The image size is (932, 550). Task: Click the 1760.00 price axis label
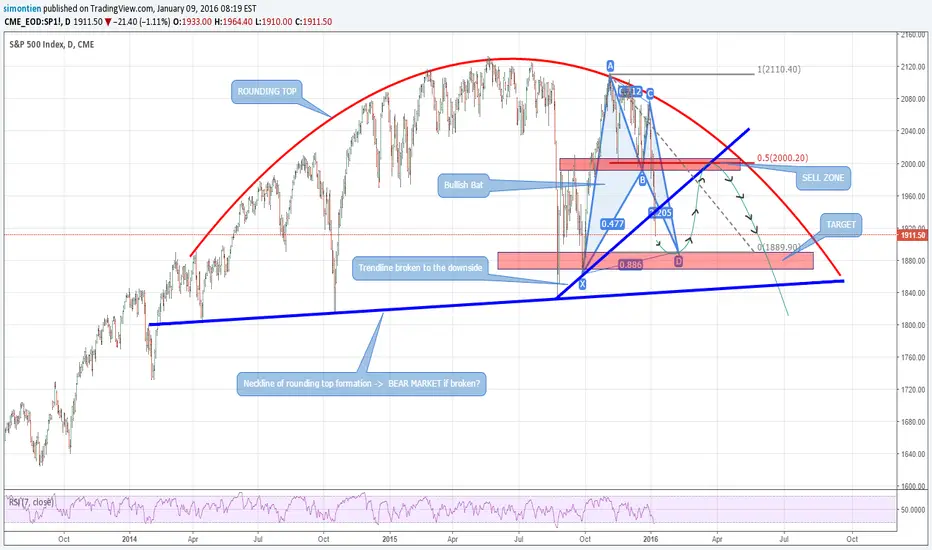click(x=913, y=357)
